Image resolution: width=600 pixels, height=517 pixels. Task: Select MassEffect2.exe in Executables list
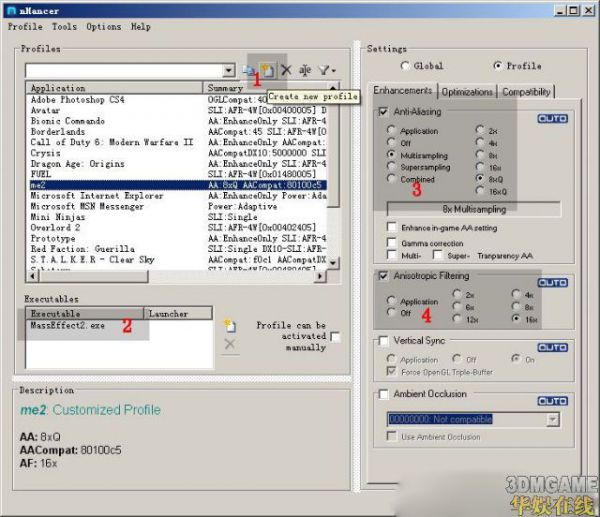tap(67, 325)
